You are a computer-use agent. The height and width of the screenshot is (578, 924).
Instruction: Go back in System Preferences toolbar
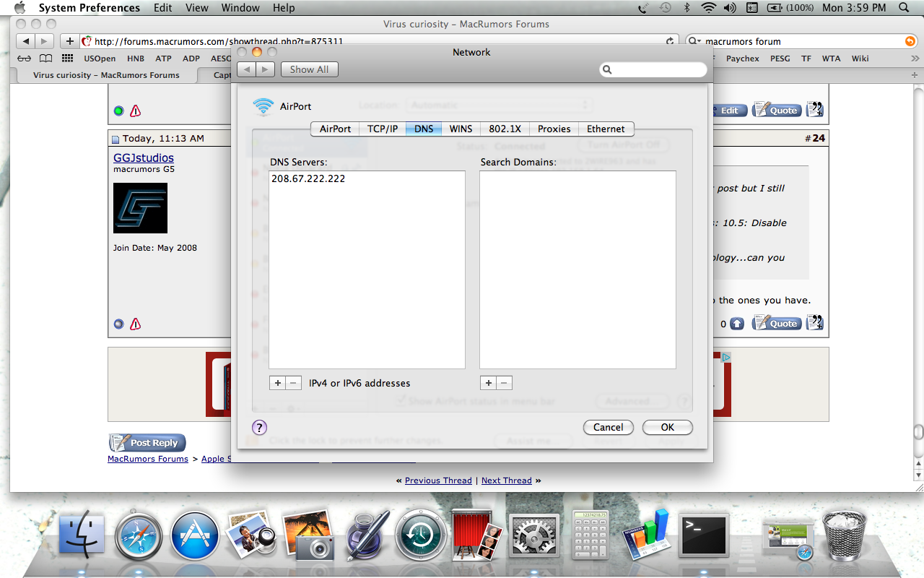(x=247, y=69)
